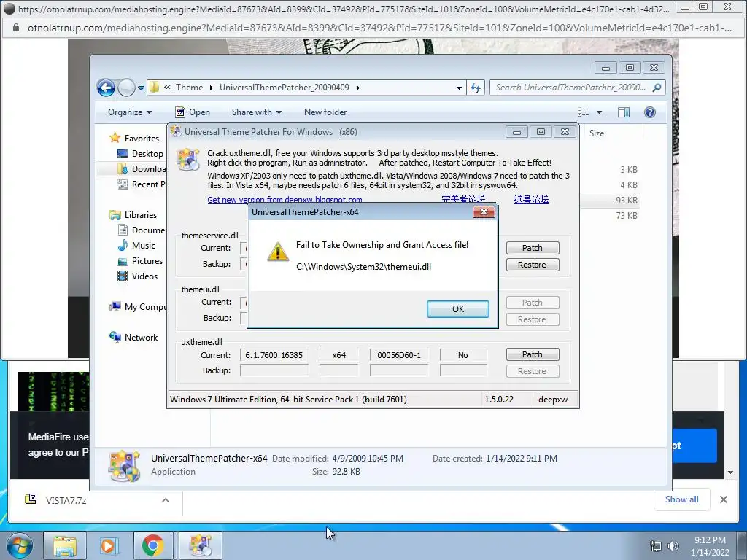Click version 1.5.0.22 in status bar
Screen dimensions: 747x560
(x=499, y=400)
